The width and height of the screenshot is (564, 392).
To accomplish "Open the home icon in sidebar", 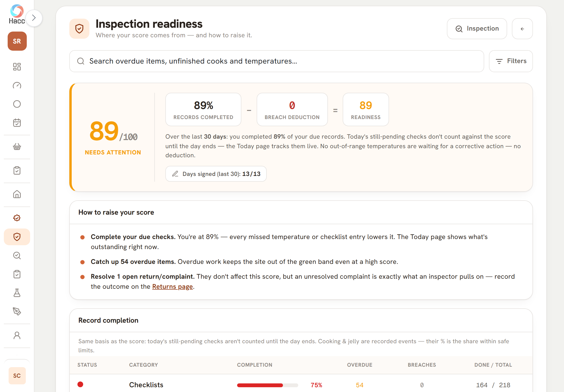I will pos(17,194).
